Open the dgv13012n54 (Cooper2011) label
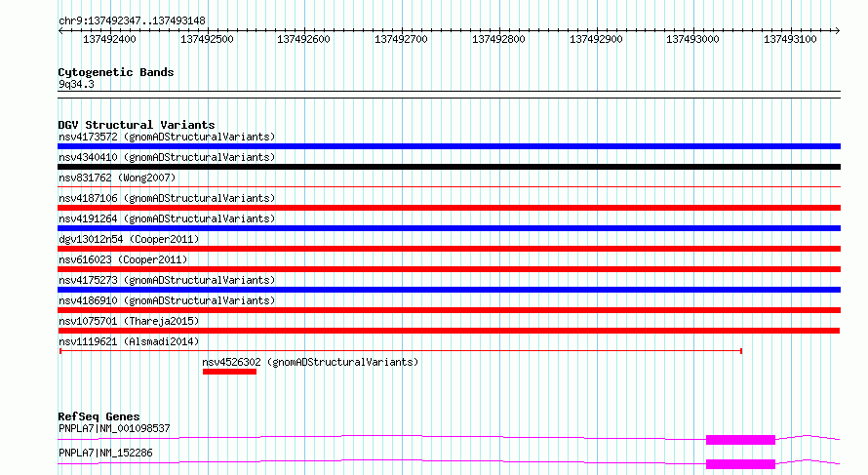The width and height of the screenshot is (868, 475). click(x=129, y=239)
